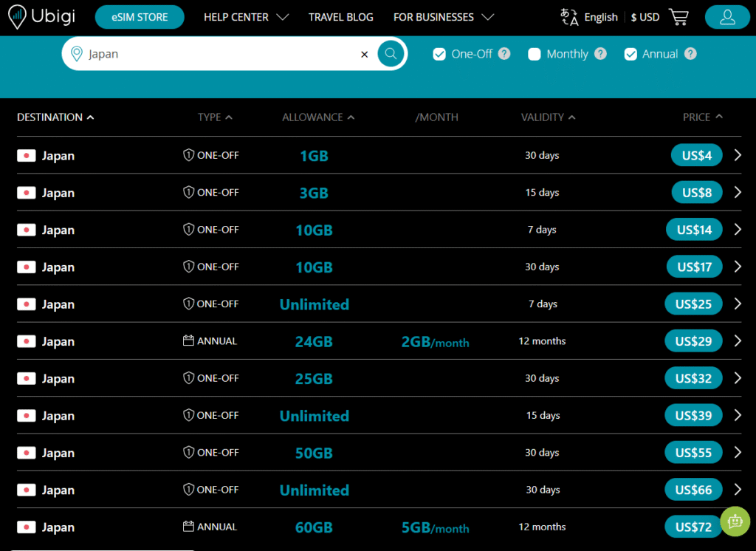Click the magnifier search button
756x551 pixels.
pos(391,54)
